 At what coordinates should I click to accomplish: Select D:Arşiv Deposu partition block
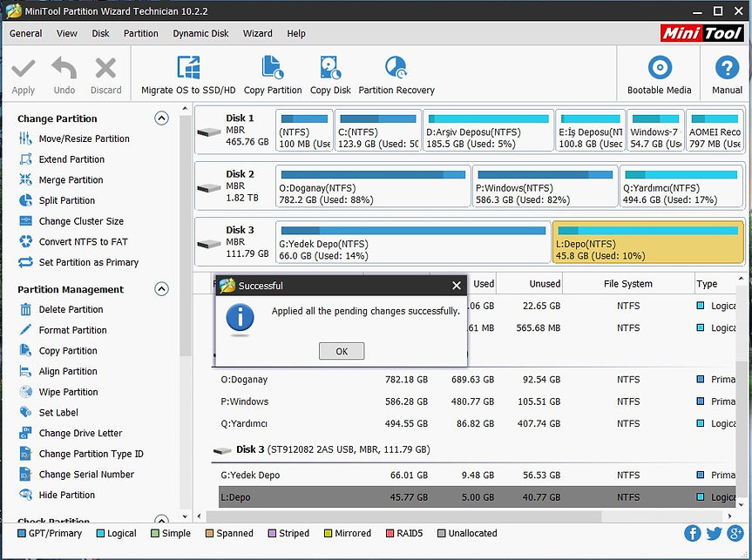(488, 131)
